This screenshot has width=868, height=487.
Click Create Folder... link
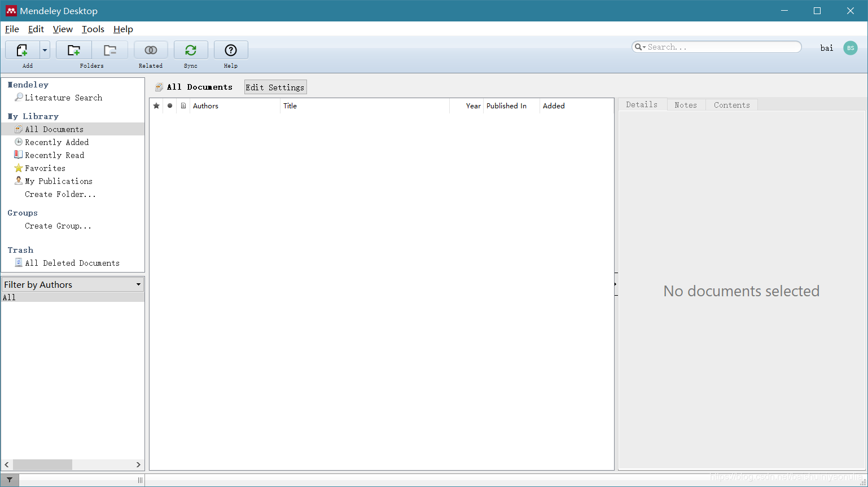[x=60, y=194]
